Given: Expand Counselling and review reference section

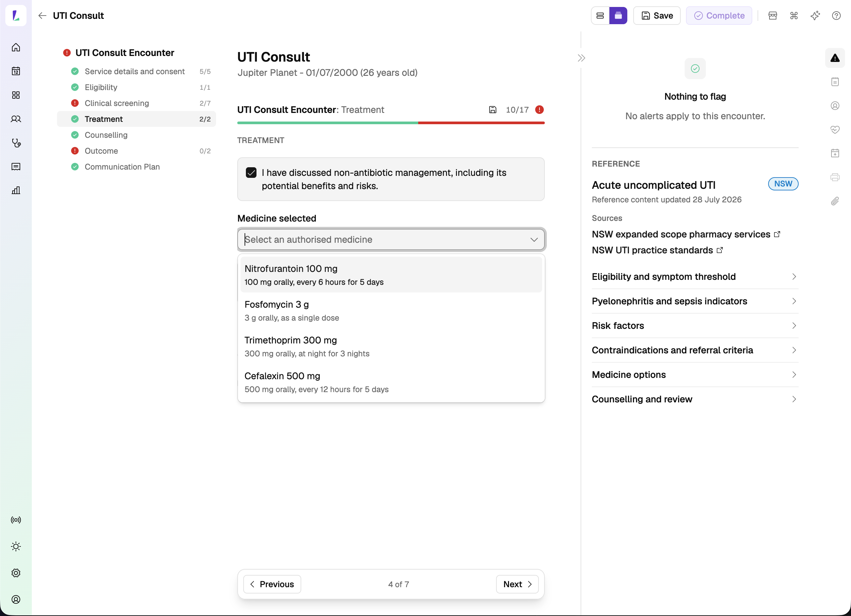Looking at the screenshot, I should pyautogui.click(x=695, y=399).
